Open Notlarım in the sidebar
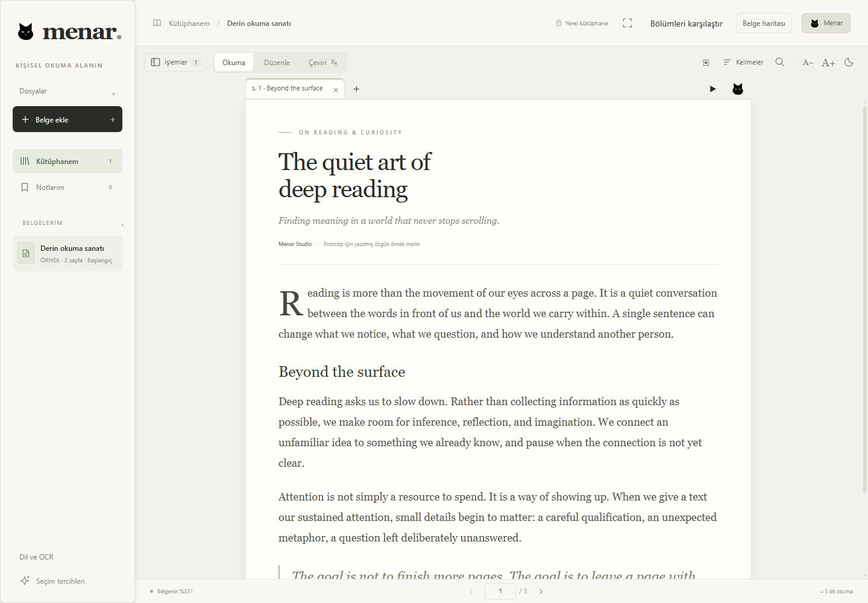 [68, 188]
